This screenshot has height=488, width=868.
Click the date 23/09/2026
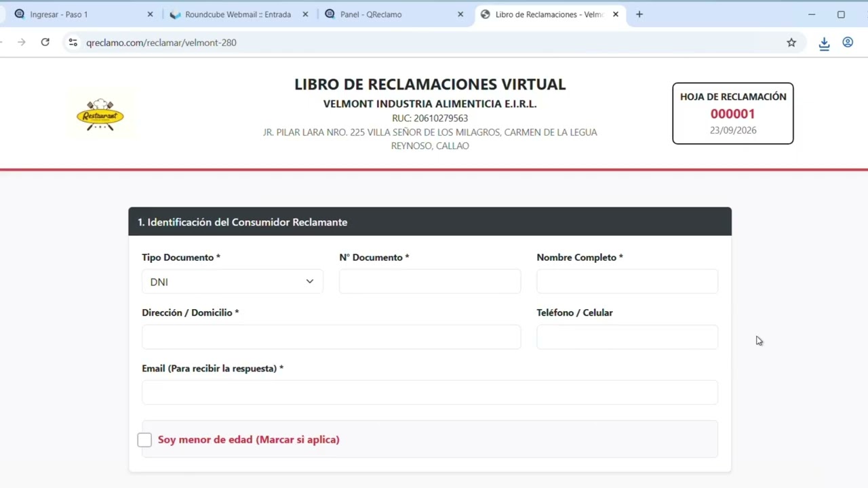pyautogui.click(x=733, y=130)
